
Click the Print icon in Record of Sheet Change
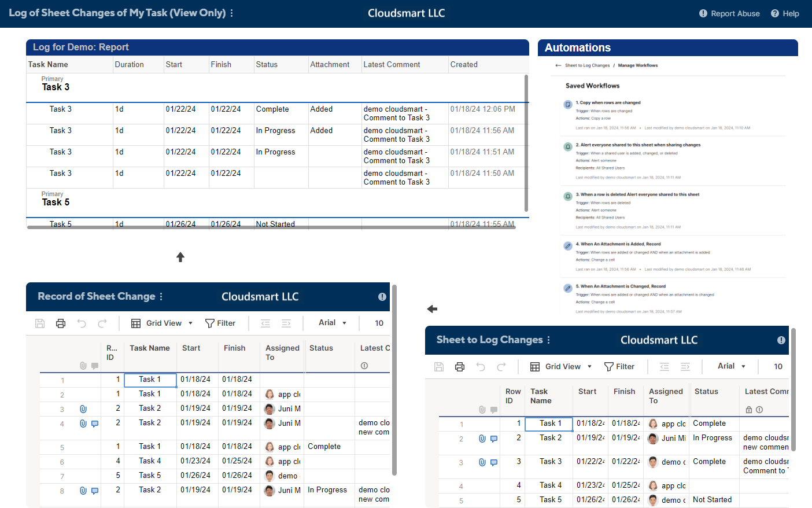(x=61, y=323)
